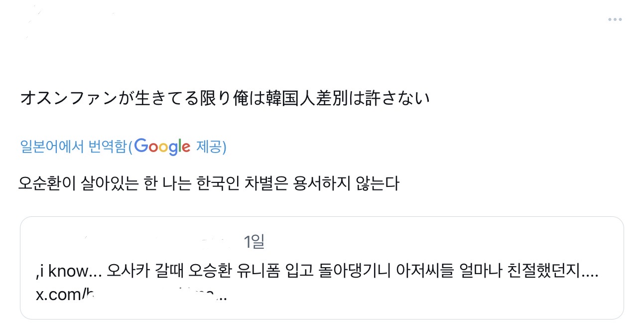Click the '1일' timestamp of quoted post
The width and height of the screenshot is (644, 327).
coord(254,242)
